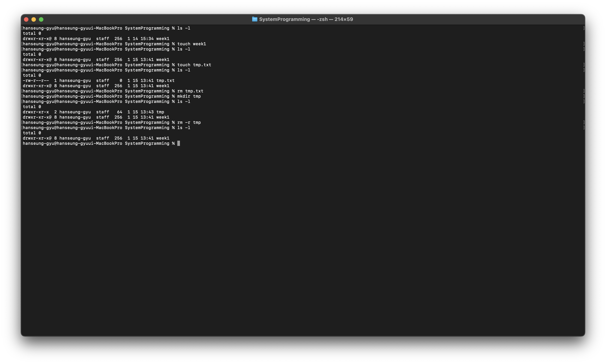Click the 'touch tmp.txt' command text
Viewport: 606px width, 364px height.
(x=194, y=65)
